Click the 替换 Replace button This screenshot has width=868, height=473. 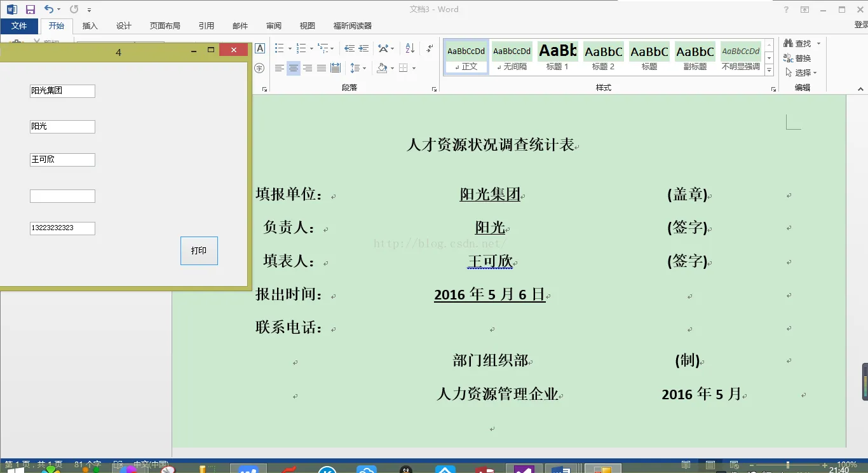click(797, 58)
